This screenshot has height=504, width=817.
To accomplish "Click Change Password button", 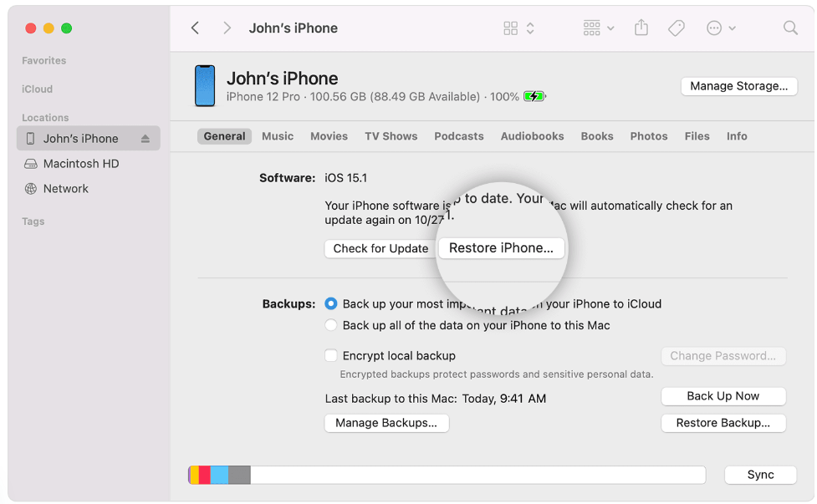I will click(x=723, y=356).
